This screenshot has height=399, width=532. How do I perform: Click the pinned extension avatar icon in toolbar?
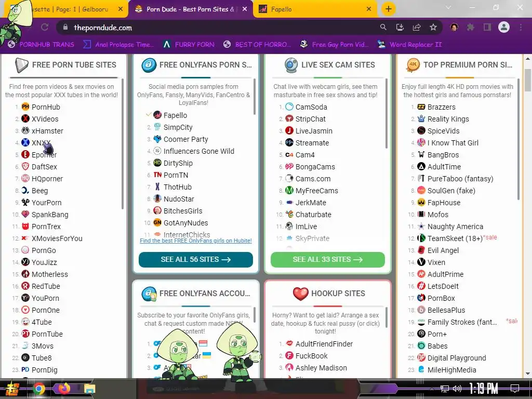(454, 27)
